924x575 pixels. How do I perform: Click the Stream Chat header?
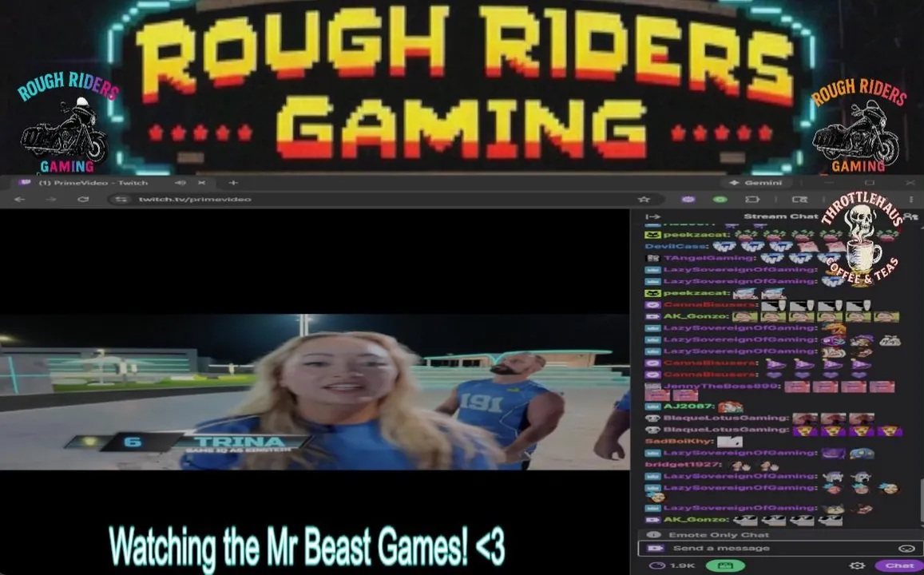click(781, 216)
